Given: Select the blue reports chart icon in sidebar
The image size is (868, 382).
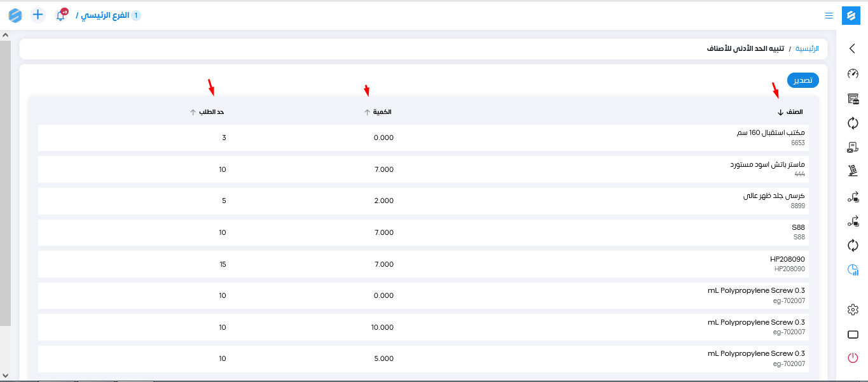Looking at the screenshot, I should (853, 270).
